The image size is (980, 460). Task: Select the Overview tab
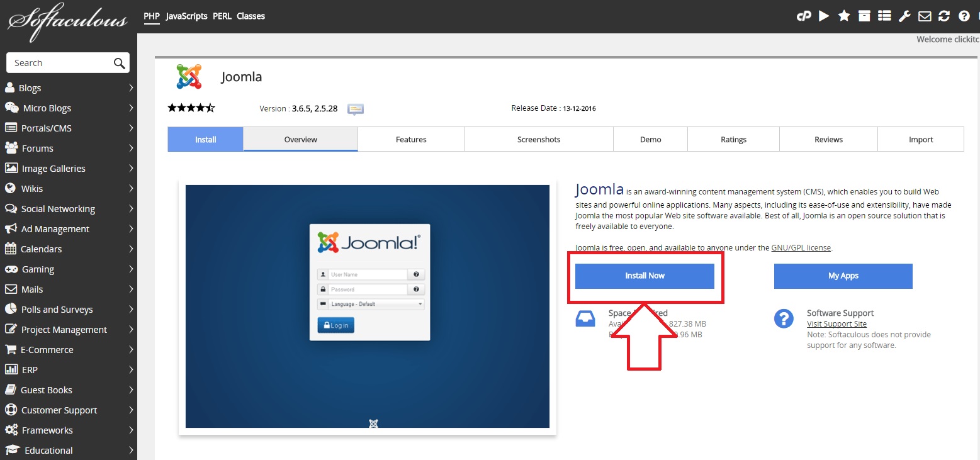point(300,139)
